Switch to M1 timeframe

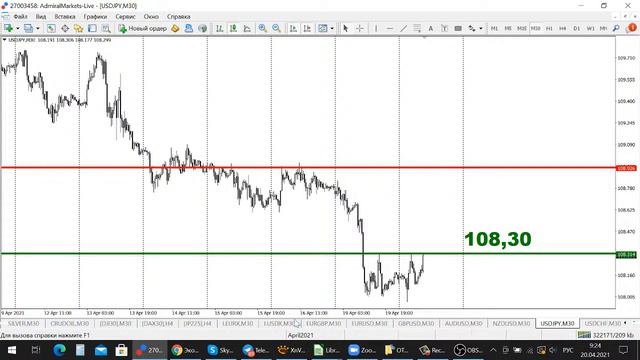pyautogui.click(x=494, y=28)
